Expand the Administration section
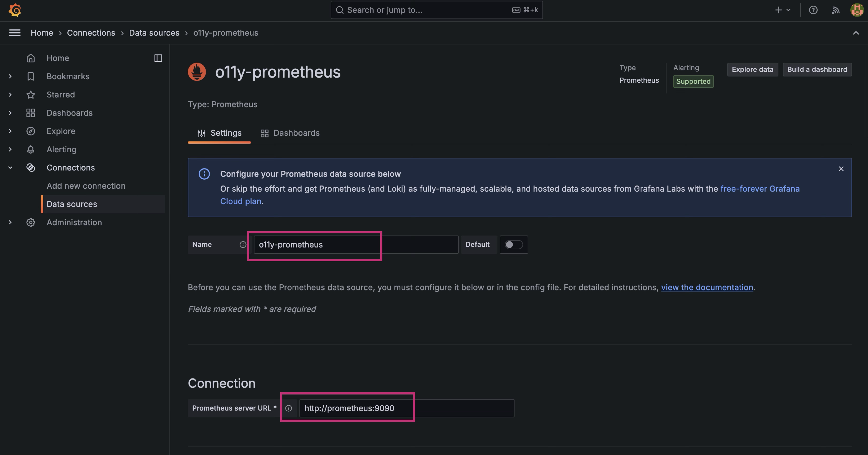This screenshot has height=455, width=868. click(x=10, y=222)
